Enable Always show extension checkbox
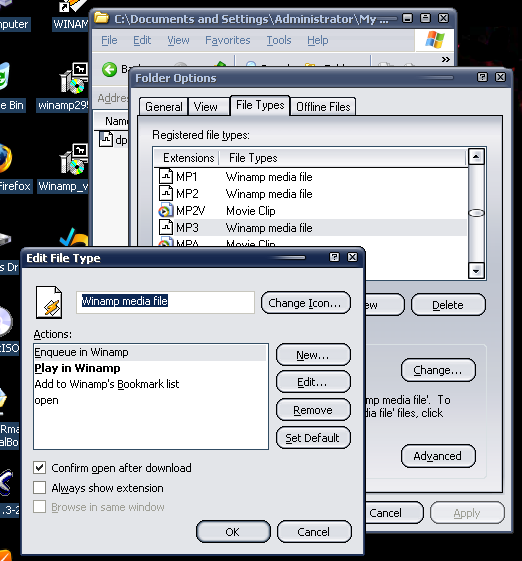The height and width of the screenshot is (561, 522). point(39,488)
